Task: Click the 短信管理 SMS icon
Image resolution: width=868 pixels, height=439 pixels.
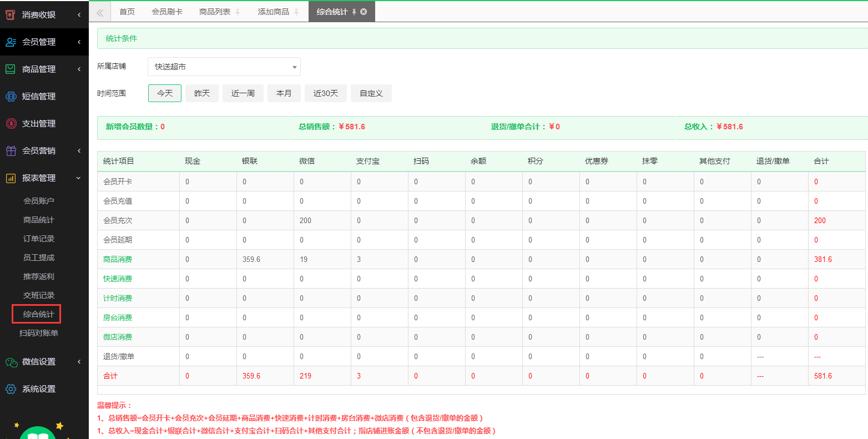Action: (x=11, y=97)
